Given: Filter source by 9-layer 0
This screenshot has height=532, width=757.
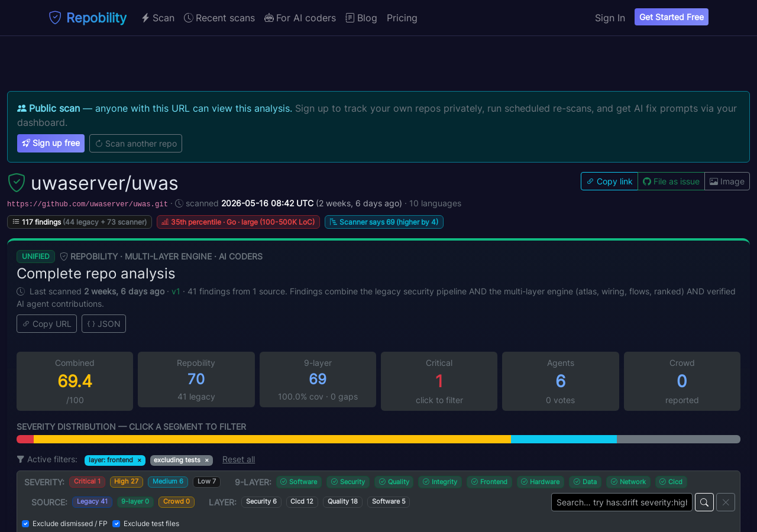Looking at the screenshot, I should tap(135, 502).
